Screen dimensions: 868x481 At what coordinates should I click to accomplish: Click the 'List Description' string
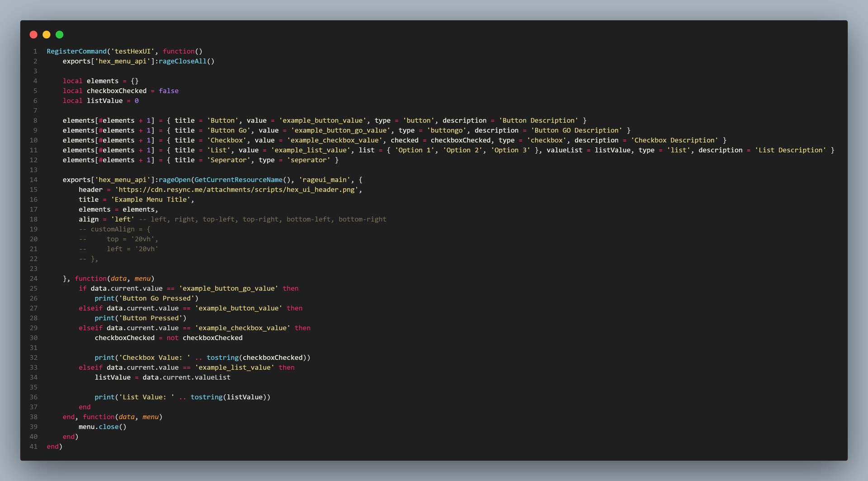coord(790,150)
